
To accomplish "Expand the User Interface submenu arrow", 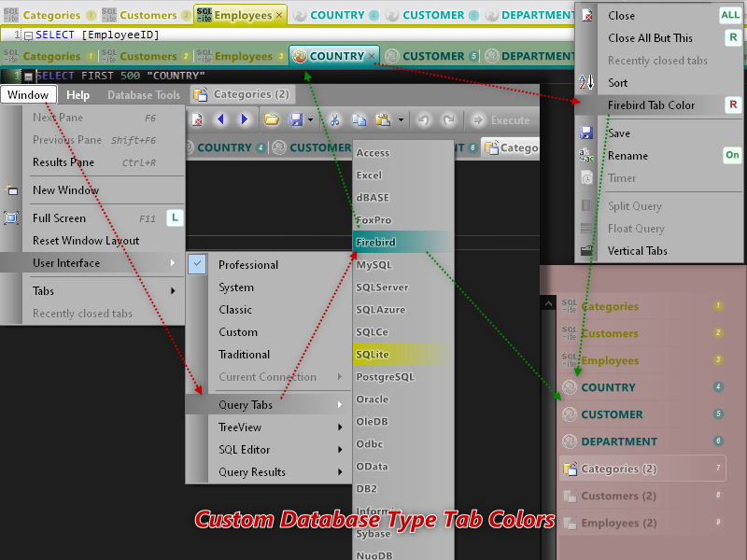I will point(173,263).
